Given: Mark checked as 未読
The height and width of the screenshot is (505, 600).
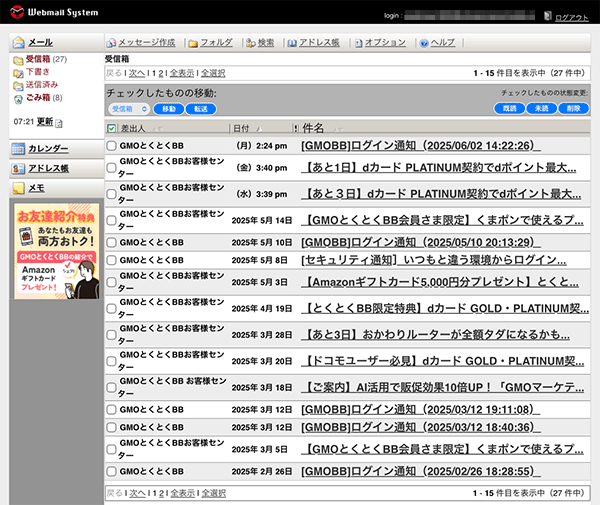Looking at the screenshot, I should (x=541, y=109).
